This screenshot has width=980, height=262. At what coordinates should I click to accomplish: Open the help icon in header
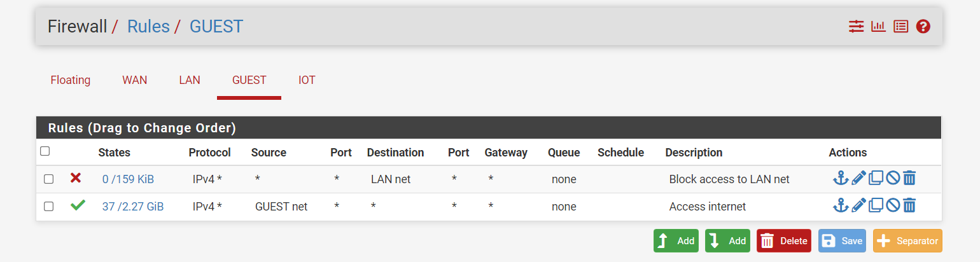[x=923, y=27]
